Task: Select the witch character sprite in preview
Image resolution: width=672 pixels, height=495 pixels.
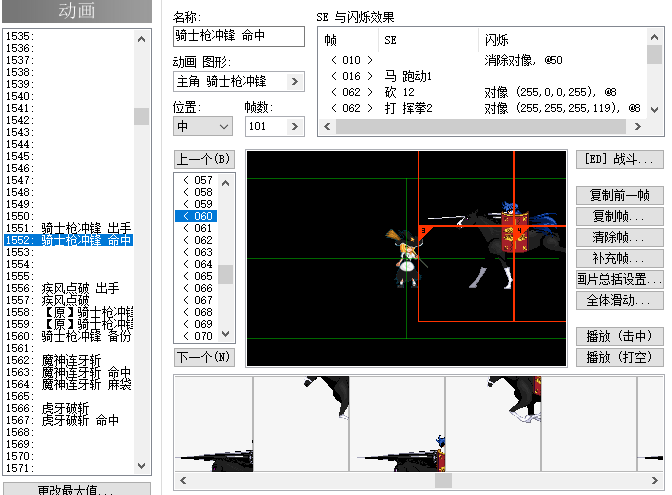Action: click(x=405, y=258)
